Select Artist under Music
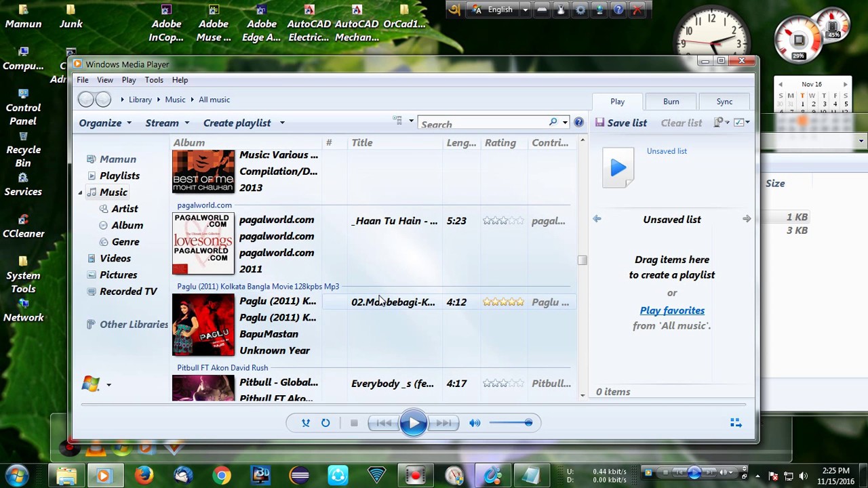This screenshot has width=868, height=488. (124, 209)
